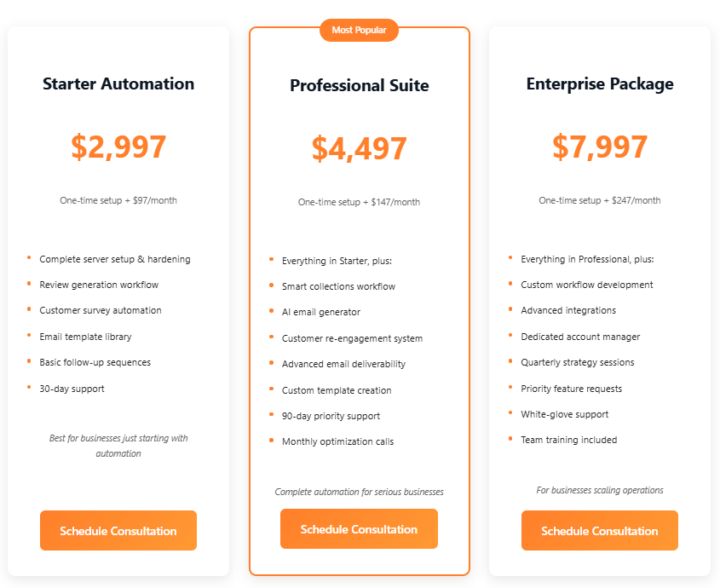The height and width of the screenshot is (588, 720).
Task: Click the Professional Suite title
Action: click(359, 86)
